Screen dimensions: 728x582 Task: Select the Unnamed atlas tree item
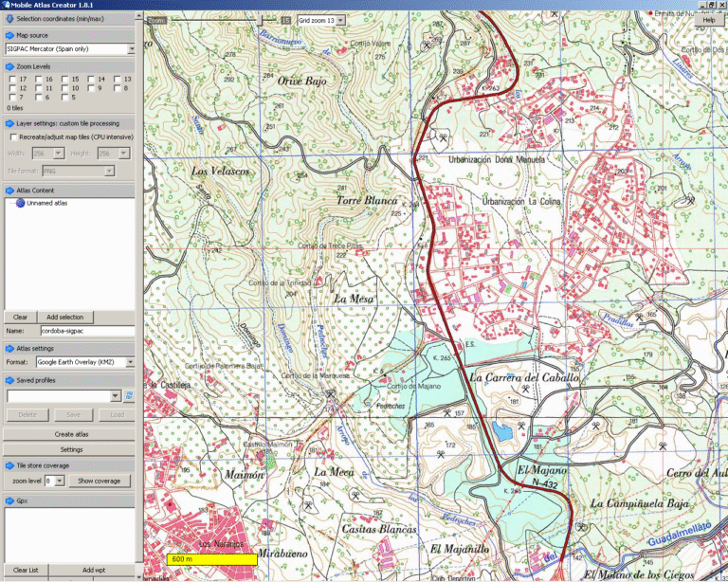coord(46,203)
